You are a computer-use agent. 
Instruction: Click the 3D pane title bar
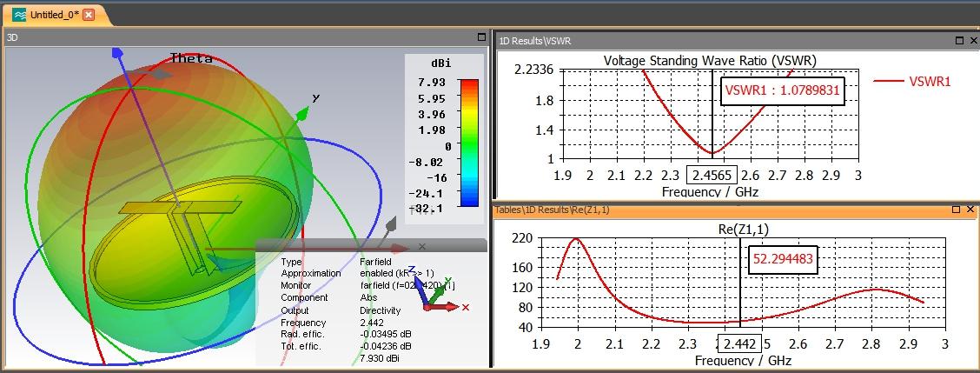[x=246, y=37]
